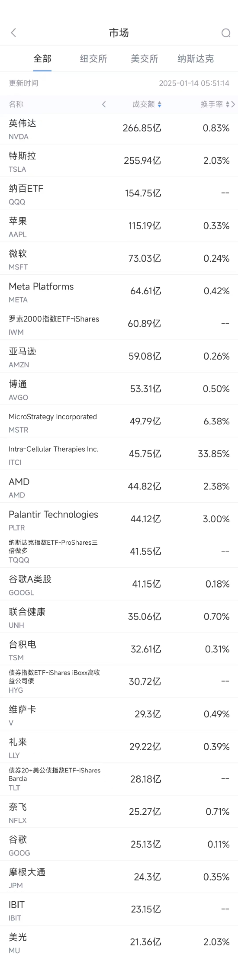Switch to the 美交所 tab
The width and height of the screenshot is (238, 980).
click(x=145, y=59)
